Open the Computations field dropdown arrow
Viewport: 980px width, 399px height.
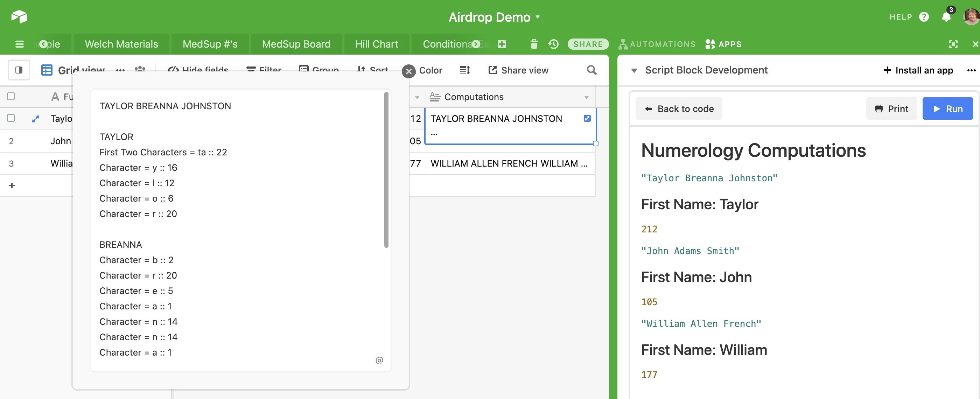pos(586,97)
